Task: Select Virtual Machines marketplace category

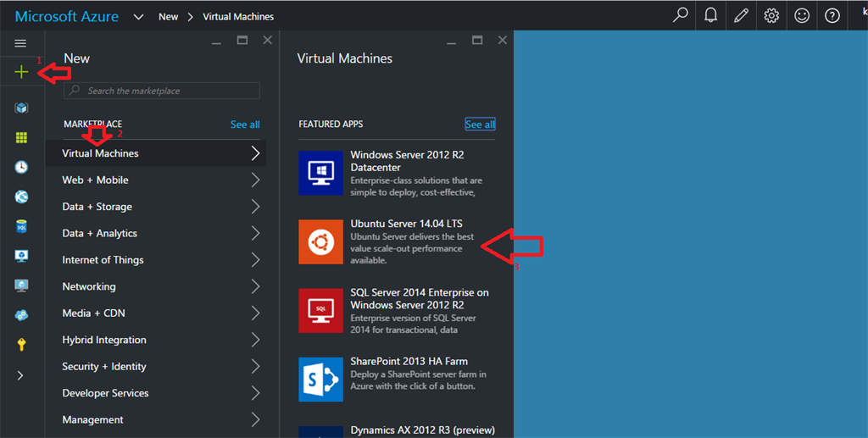Action: tap(156, 153)
